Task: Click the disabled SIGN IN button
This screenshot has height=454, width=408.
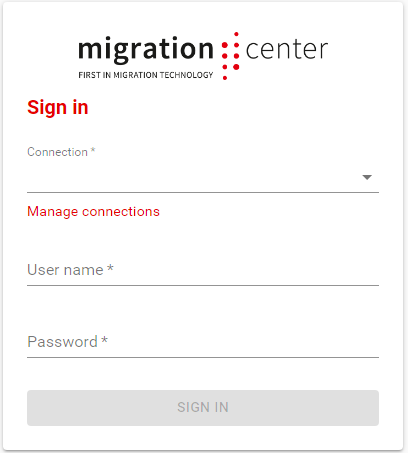Action: click(203, 408)
